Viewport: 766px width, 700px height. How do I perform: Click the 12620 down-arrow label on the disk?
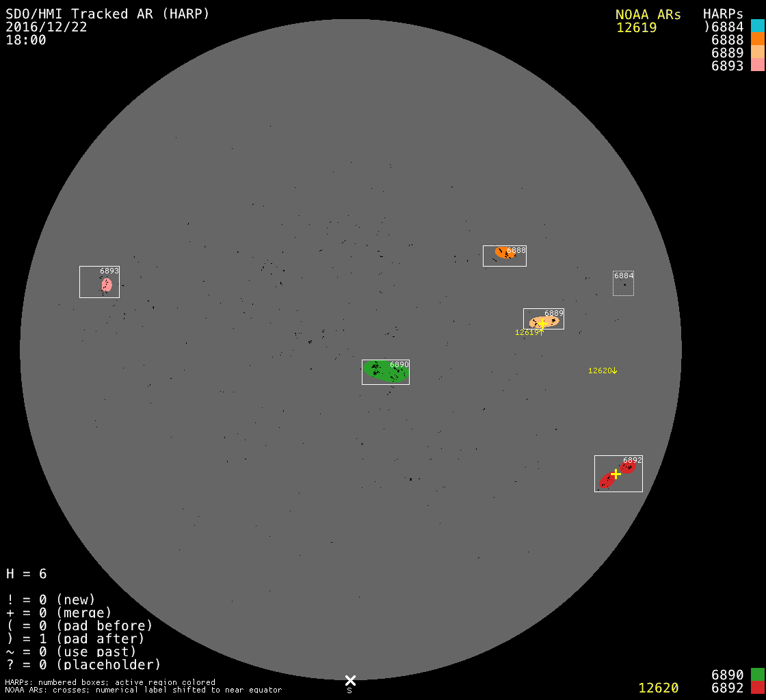click(603, 371)
